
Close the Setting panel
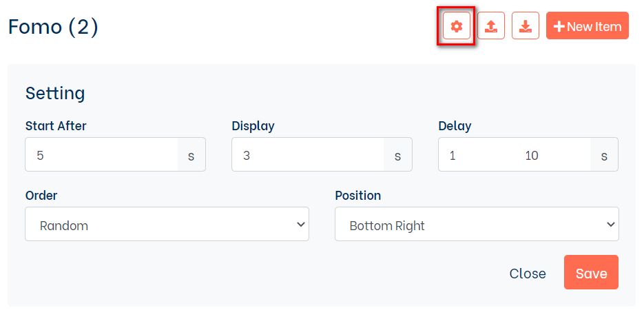(x=528, y=273)
